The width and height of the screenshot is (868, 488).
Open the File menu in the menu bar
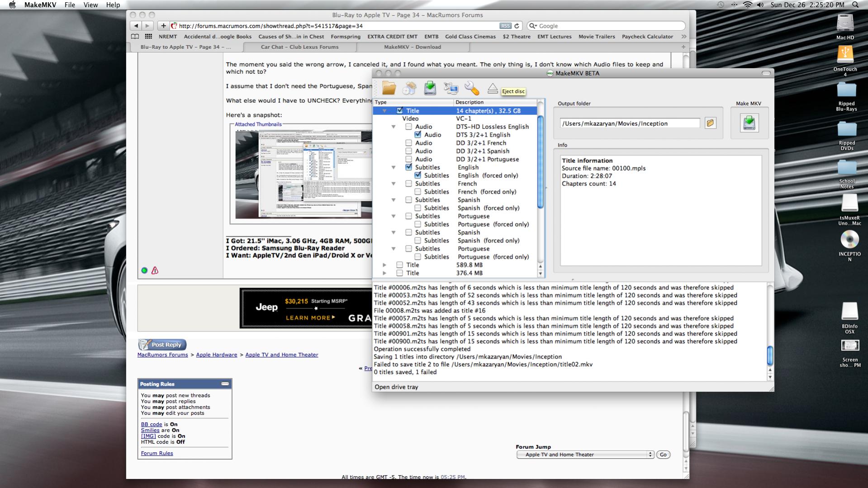point(70,5)
